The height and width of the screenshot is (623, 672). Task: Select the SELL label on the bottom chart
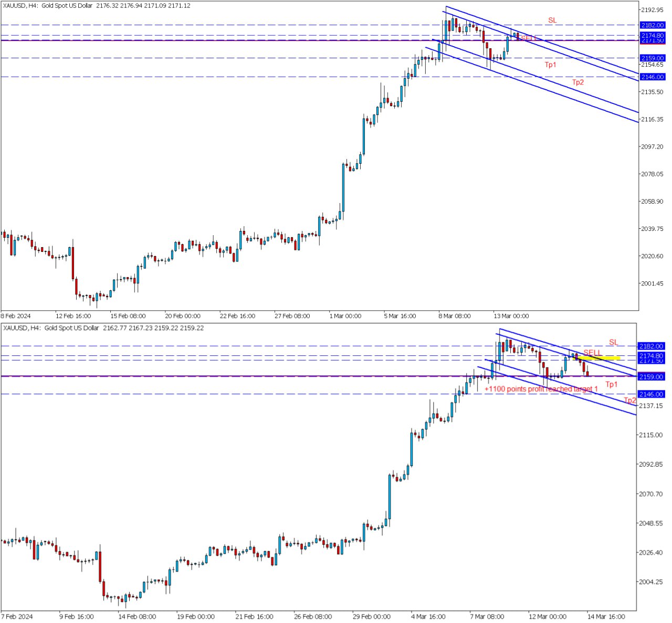pos(592,353)
